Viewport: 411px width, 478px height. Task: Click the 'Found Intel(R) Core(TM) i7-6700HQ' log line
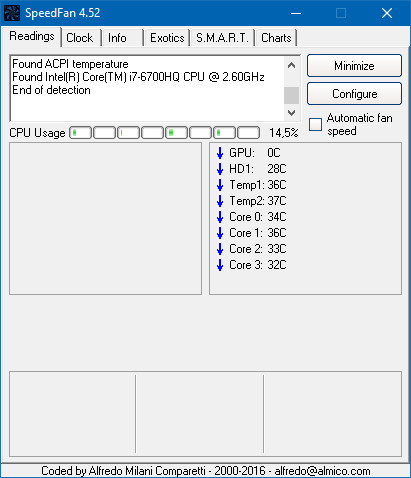(138, 77)
